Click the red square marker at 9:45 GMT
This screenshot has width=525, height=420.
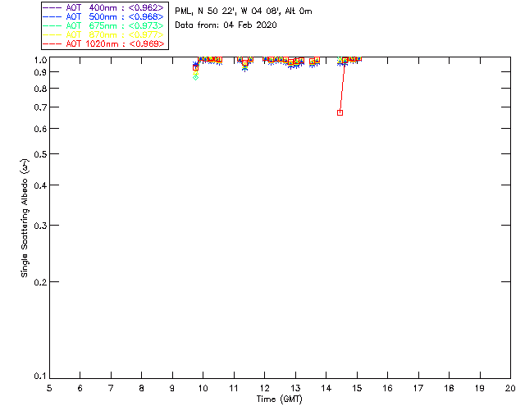click(195, 67)
